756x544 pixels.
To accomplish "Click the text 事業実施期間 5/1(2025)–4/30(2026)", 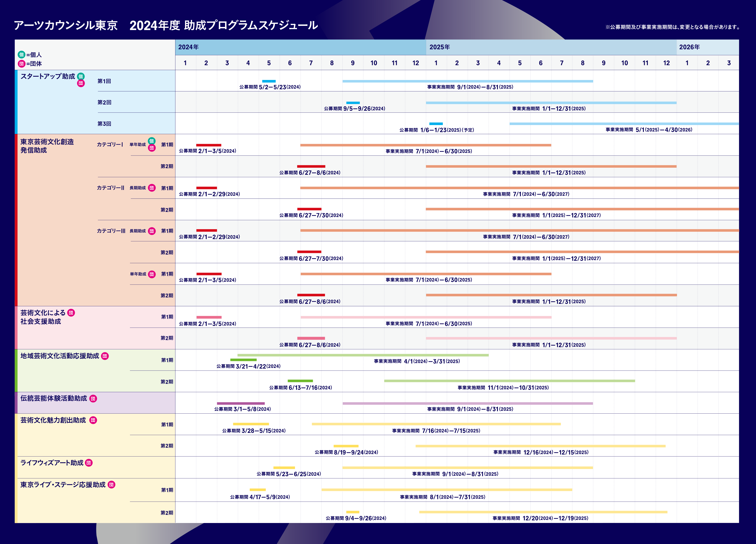I will point(649,130).
